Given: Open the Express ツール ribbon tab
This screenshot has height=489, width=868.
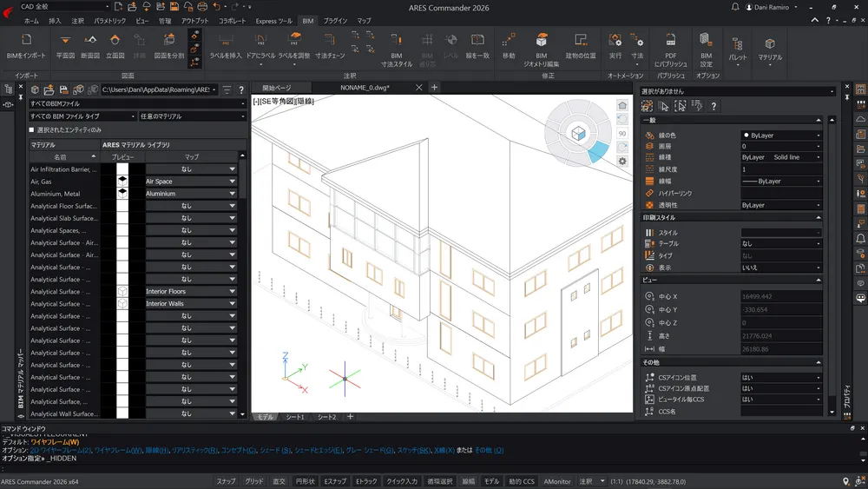Looking at the screenshot, I should pyautogui.click(x=273, y=21).
